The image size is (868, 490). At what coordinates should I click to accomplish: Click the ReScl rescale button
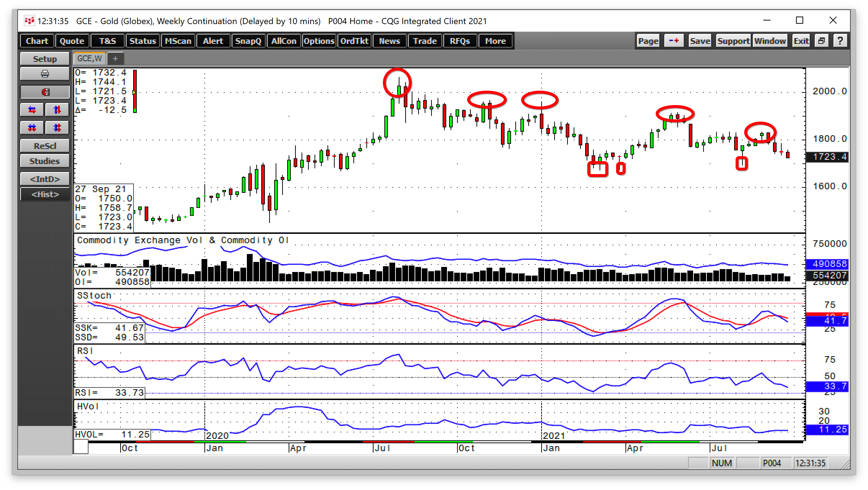click(45, 146)
